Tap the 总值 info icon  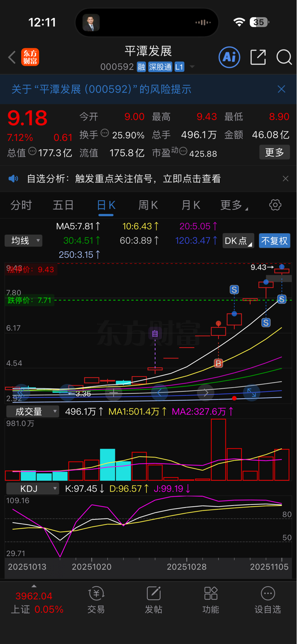point(32,151)
